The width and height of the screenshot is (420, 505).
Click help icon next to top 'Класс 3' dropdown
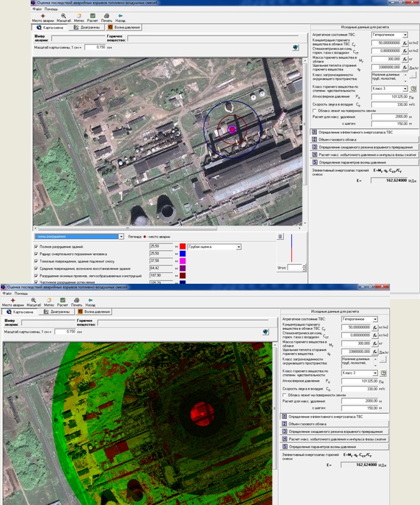413,89
